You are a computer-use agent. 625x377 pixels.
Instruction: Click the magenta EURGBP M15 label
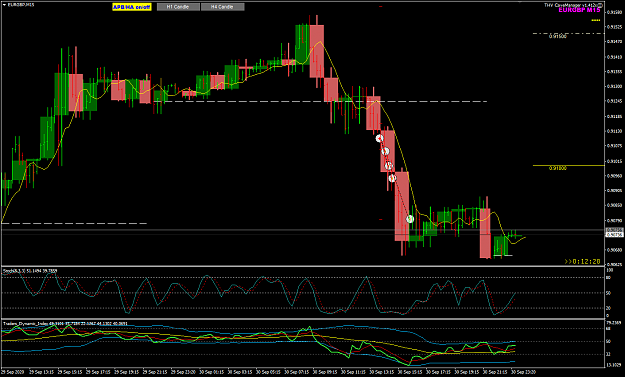pos(579,10)
